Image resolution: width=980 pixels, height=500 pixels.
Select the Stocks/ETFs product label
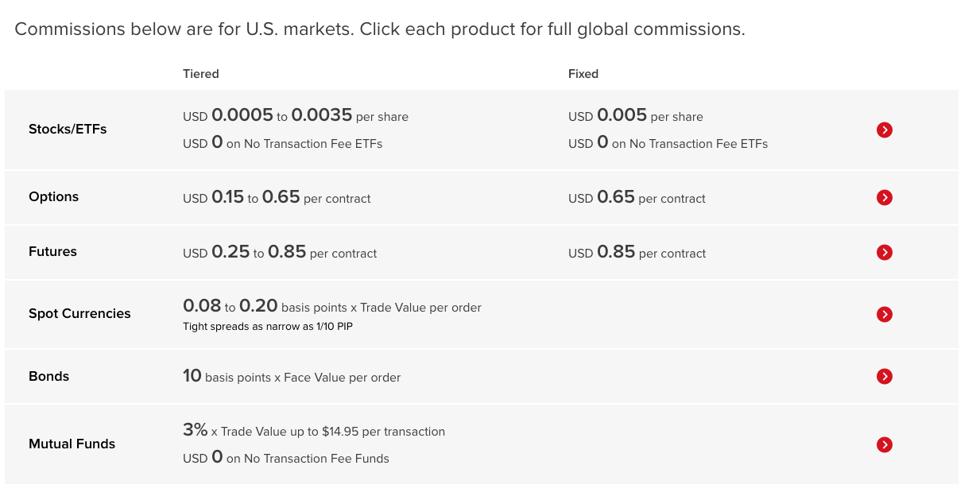click(68, 129)
